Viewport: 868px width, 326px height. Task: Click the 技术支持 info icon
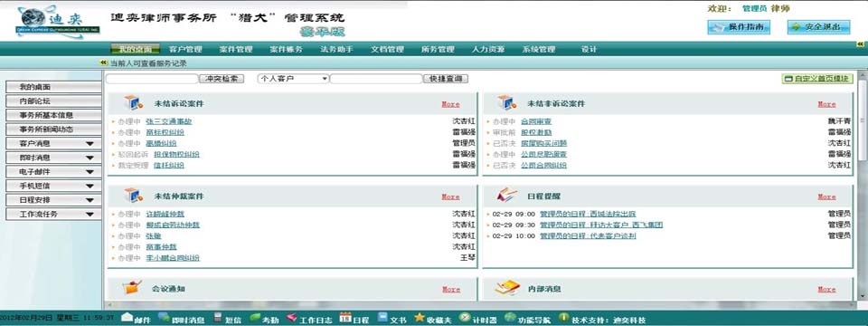pyautogui.click(x=563, y=317)
